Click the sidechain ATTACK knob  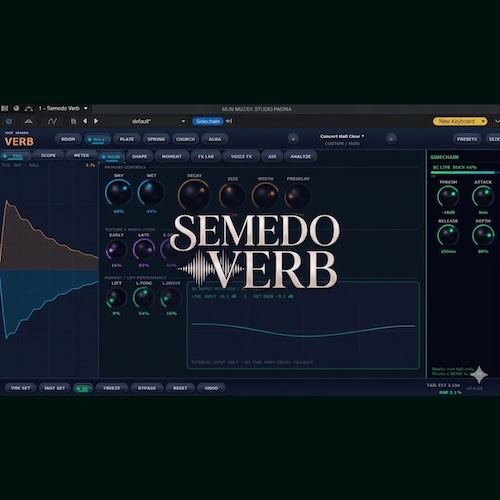click(483, 197)
